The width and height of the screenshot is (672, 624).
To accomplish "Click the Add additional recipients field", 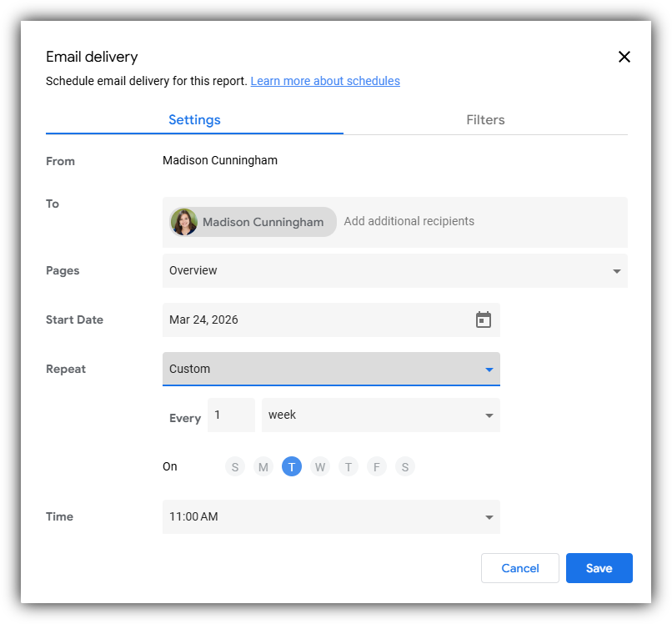I will click(409, 221).
